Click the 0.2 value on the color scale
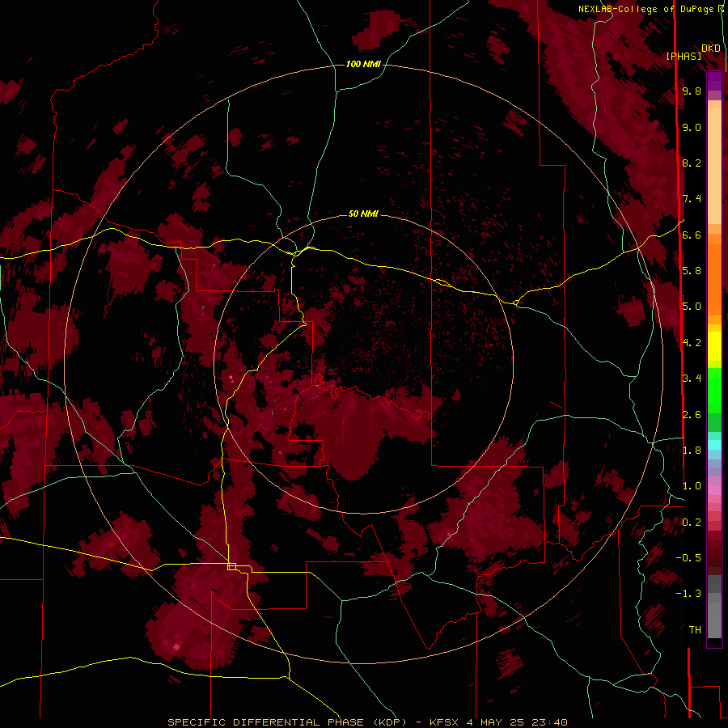Screen dimensions: 728x728 [692, 523]
